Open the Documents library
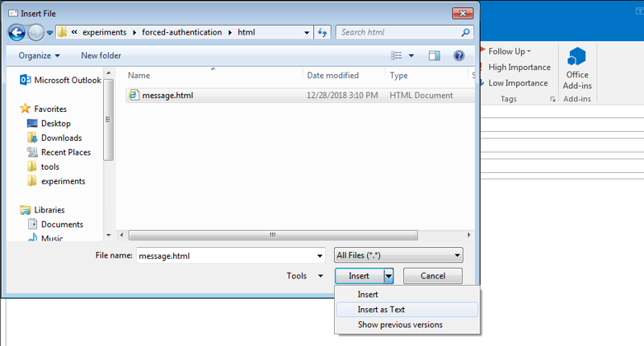This screenshot has width=644, height=346. tap(55, 224)
